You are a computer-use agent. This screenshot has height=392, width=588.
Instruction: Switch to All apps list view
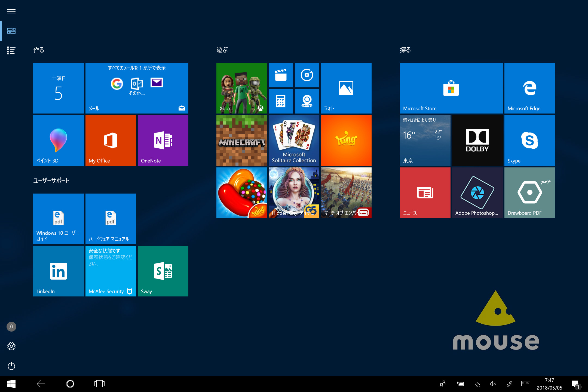[x=11, y=50]
